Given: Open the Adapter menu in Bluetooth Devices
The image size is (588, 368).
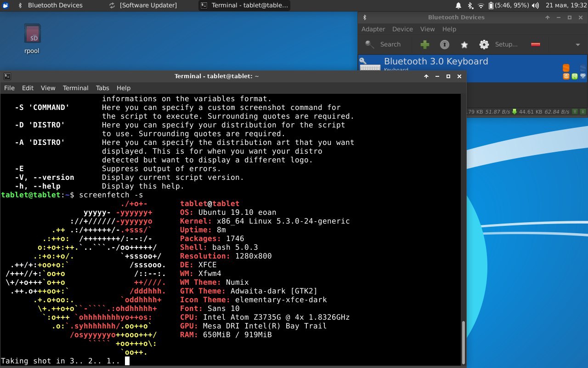Looking at the screenshot, I should pyautogui.click(x=373, y=29).
